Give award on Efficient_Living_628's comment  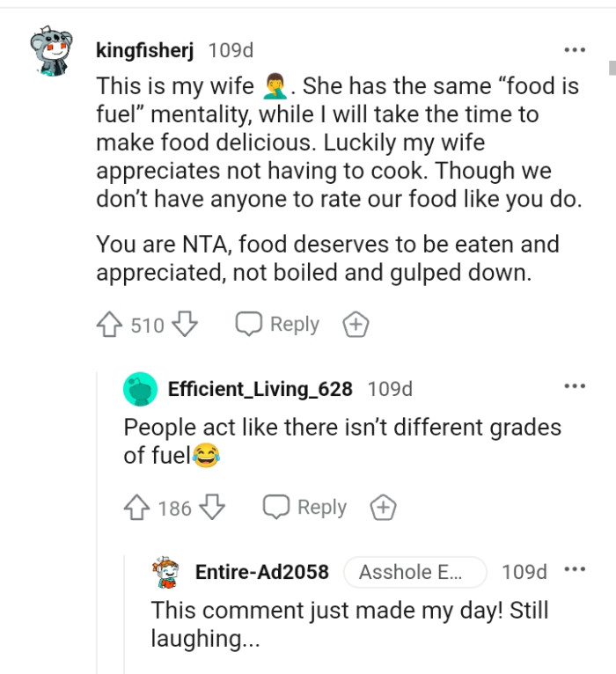383,508
